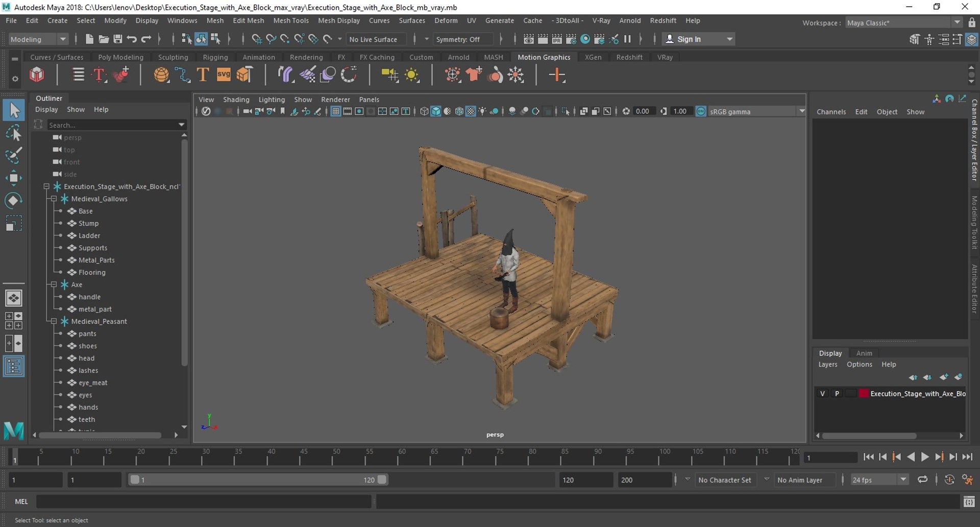Switch to the Rigging shelf tab
980x527 pixels.
pos(215,57)
